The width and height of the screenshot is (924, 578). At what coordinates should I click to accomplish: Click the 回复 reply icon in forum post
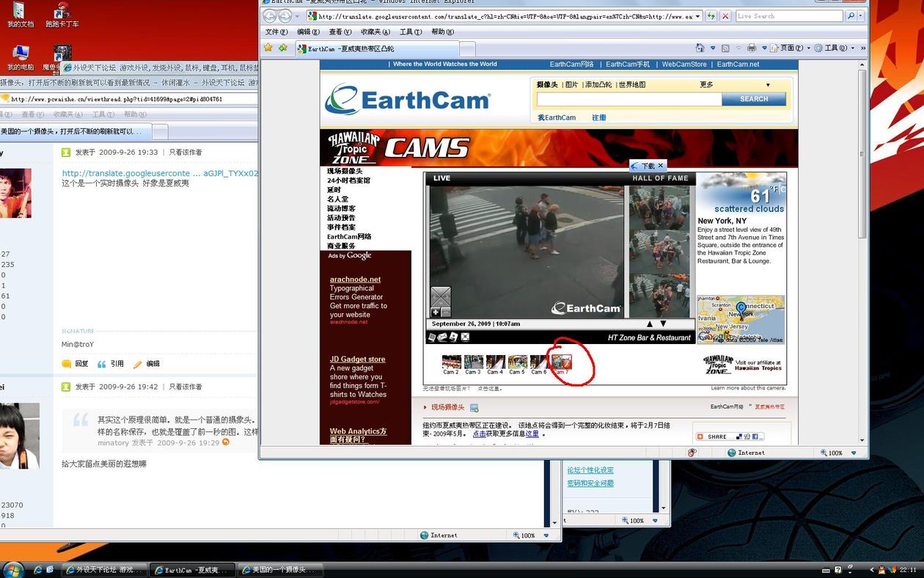point(67,364)
